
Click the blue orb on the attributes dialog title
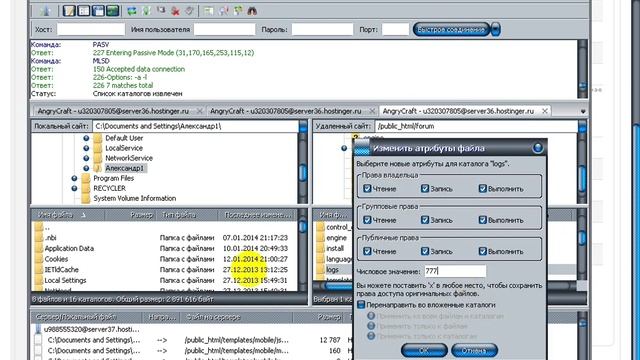click(x=538, y=148)
